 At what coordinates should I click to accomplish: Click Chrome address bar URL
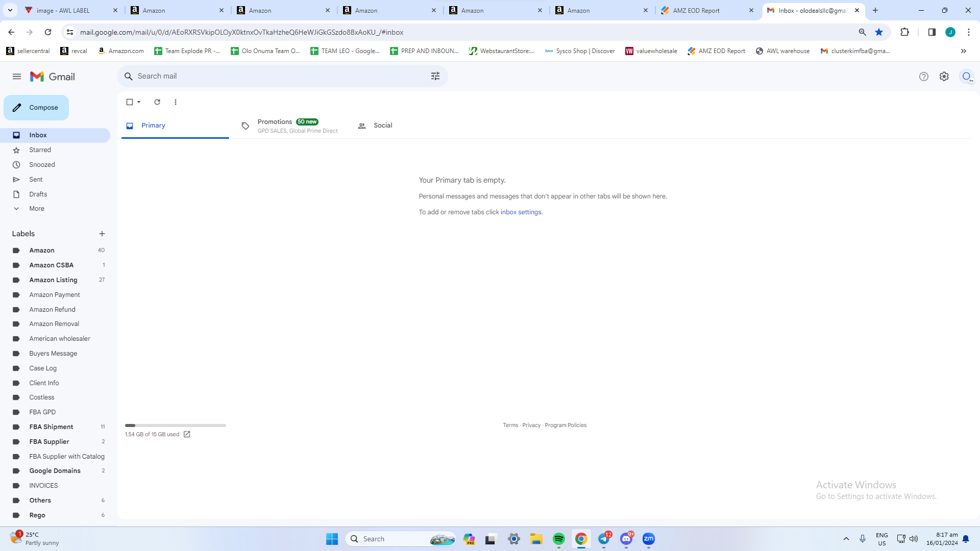click(x=241, y=32)
